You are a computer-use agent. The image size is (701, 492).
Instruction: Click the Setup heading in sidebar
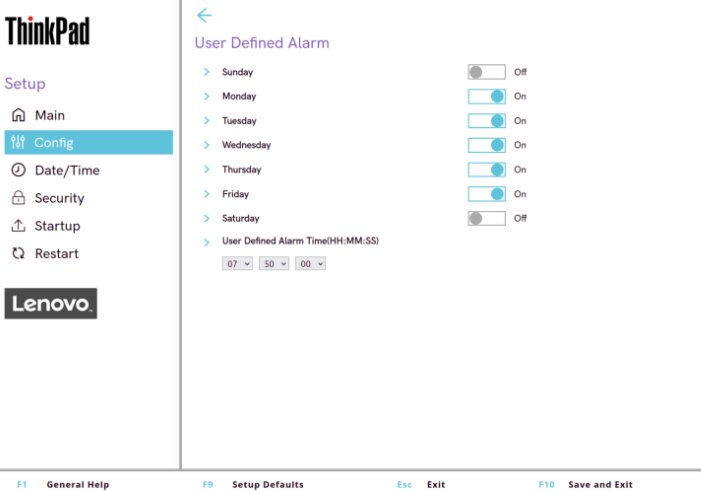pos(25,84)
